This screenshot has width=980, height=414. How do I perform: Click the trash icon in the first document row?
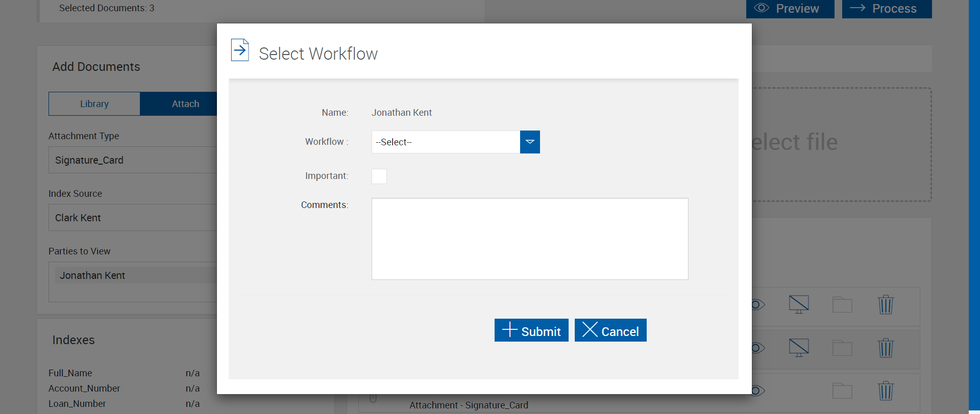pos(886,305)
